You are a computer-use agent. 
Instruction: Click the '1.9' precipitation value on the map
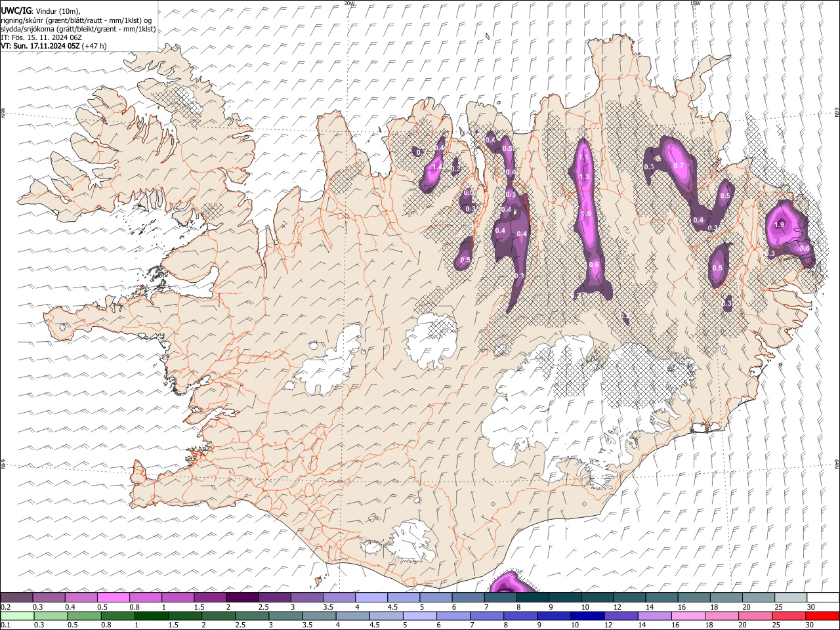[779, 225]
